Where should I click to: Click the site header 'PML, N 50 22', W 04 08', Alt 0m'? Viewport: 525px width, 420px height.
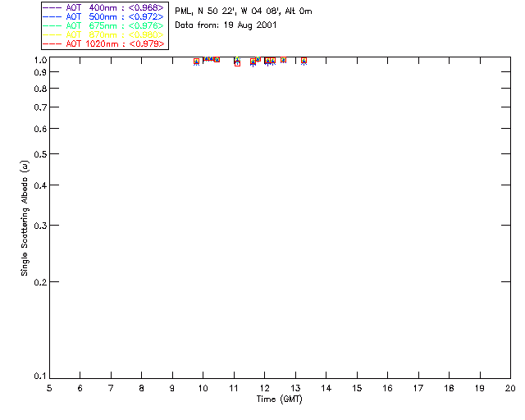pos(244,11)
